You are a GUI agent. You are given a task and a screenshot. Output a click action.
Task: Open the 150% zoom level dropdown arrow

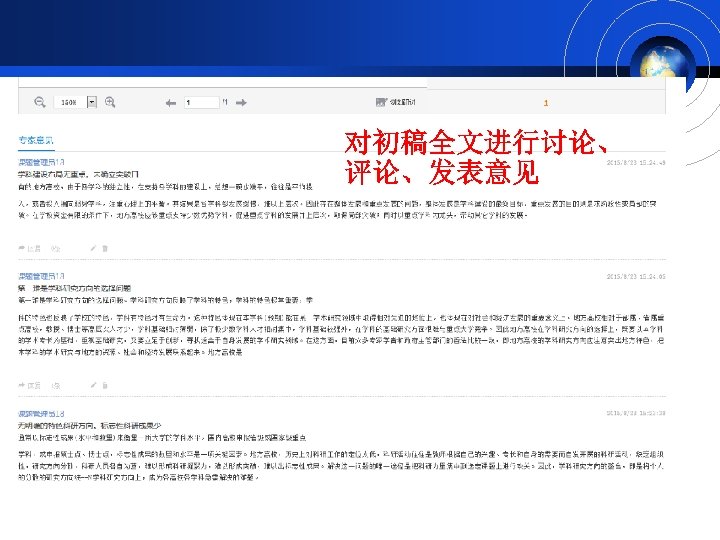click(x=92, y=102)
